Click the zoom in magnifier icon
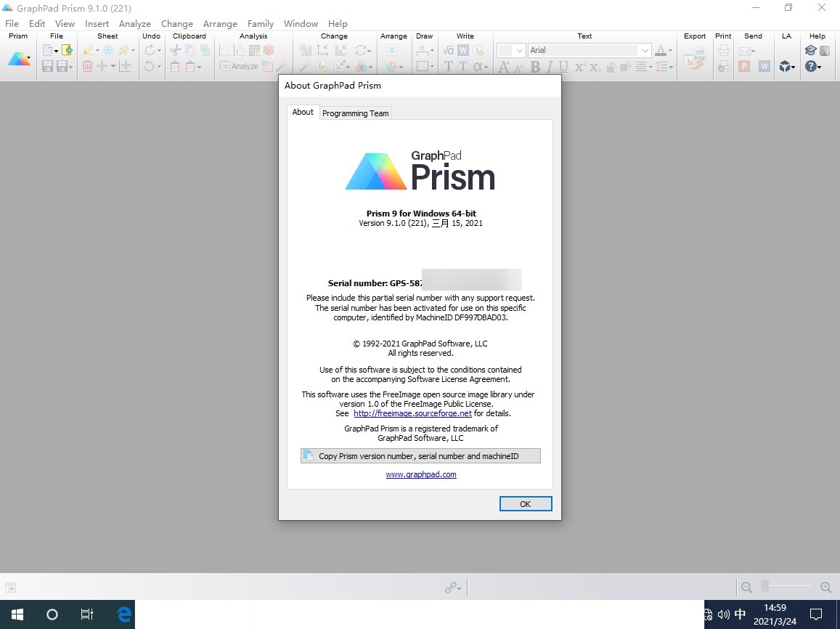The width and height of the screenshot is (840, 629). click(x=826, y=588)
